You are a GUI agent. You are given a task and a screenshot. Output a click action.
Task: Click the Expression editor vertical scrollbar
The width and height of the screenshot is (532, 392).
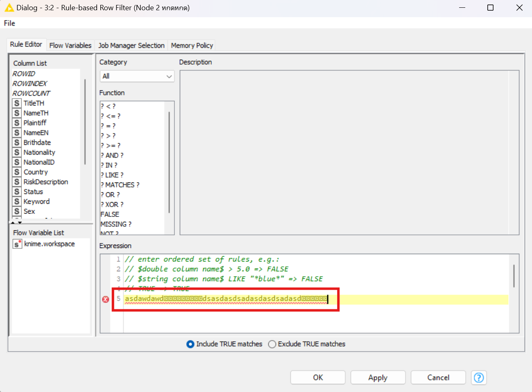(514, 276)
